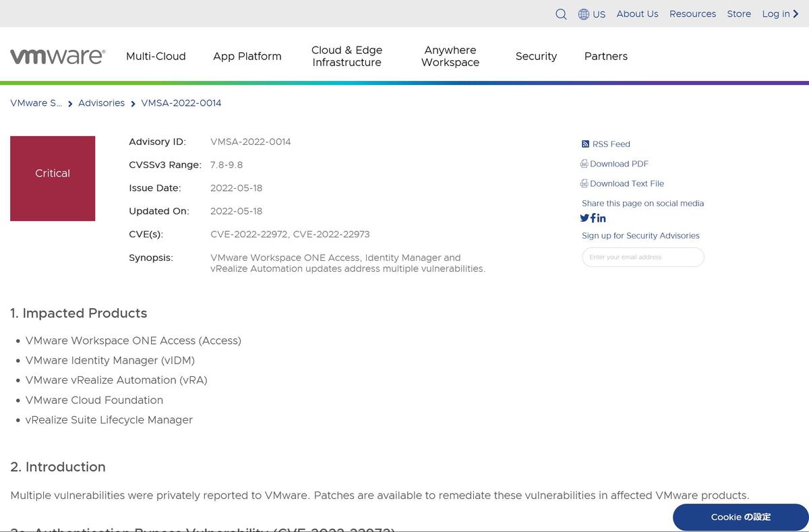Click the Log in arrow chevron
Image resolution: width=809 pixels, height=532 pixels.
(796, 14)
